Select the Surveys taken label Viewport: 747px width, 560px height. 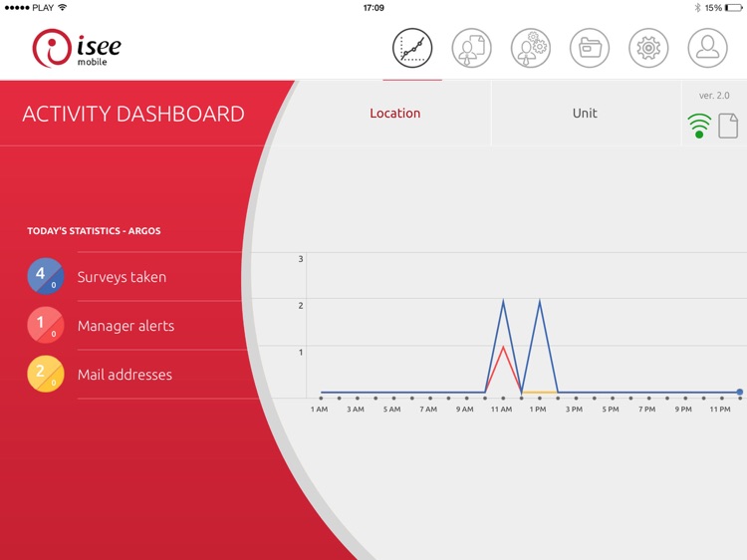click(122, 277)
